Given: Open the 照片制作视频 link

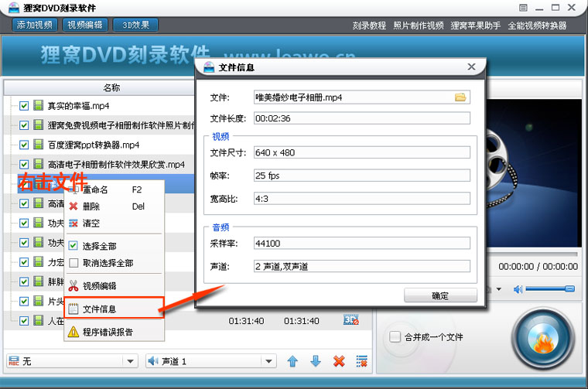Looking at the screenshot, I should pos(419,26).
